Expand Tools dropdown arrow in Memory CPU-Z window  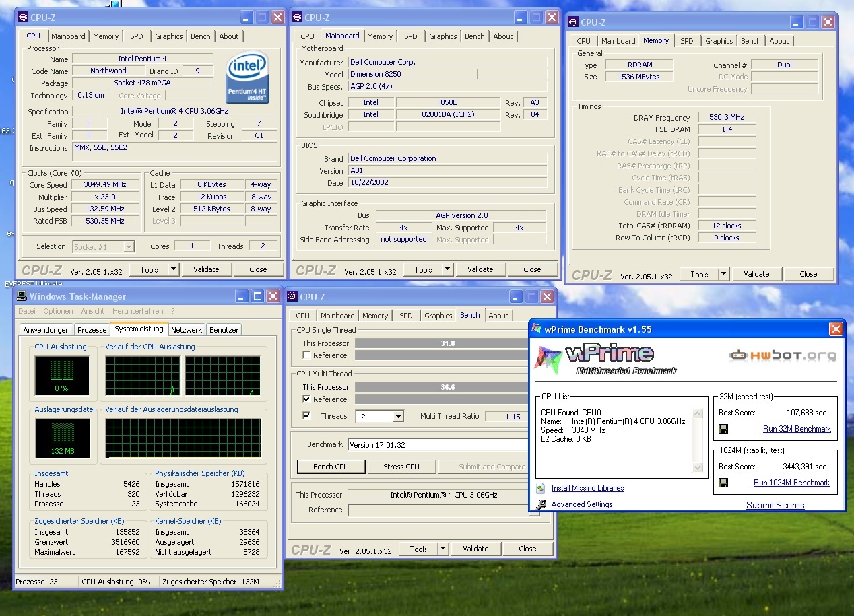723,274
